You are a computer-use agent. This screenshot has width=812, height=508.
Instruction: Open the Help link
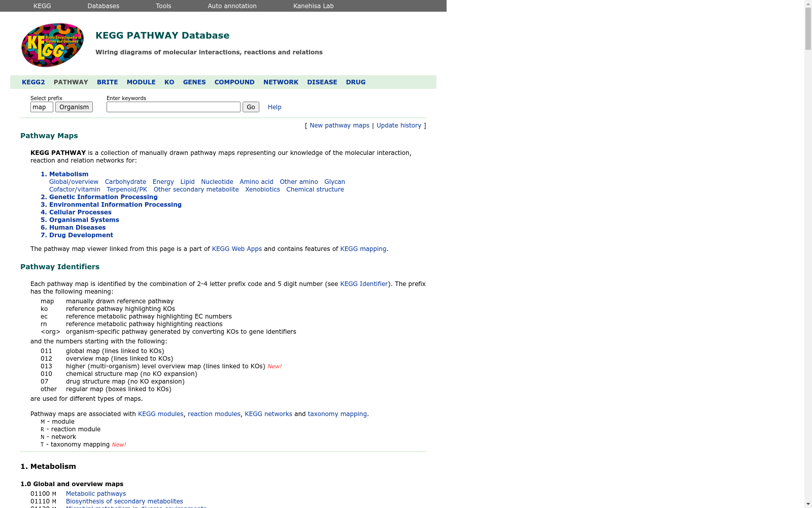click(275, 107)
